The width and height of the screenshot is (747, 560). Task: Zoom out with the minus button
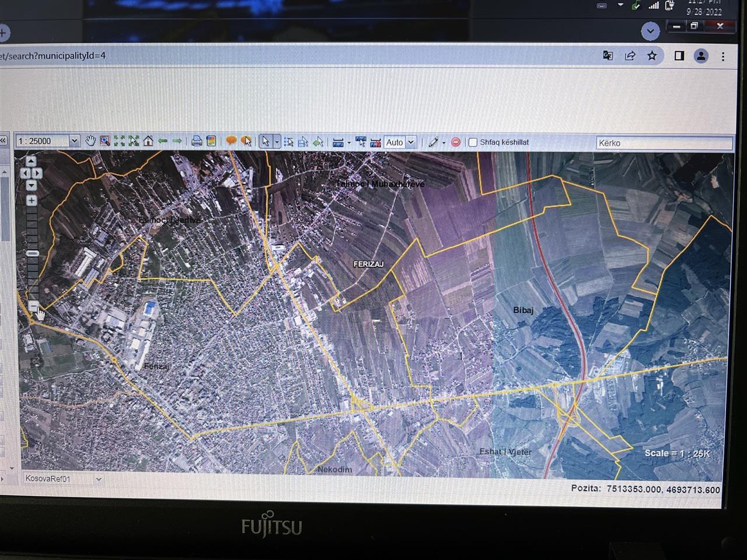tap(33, 306)
